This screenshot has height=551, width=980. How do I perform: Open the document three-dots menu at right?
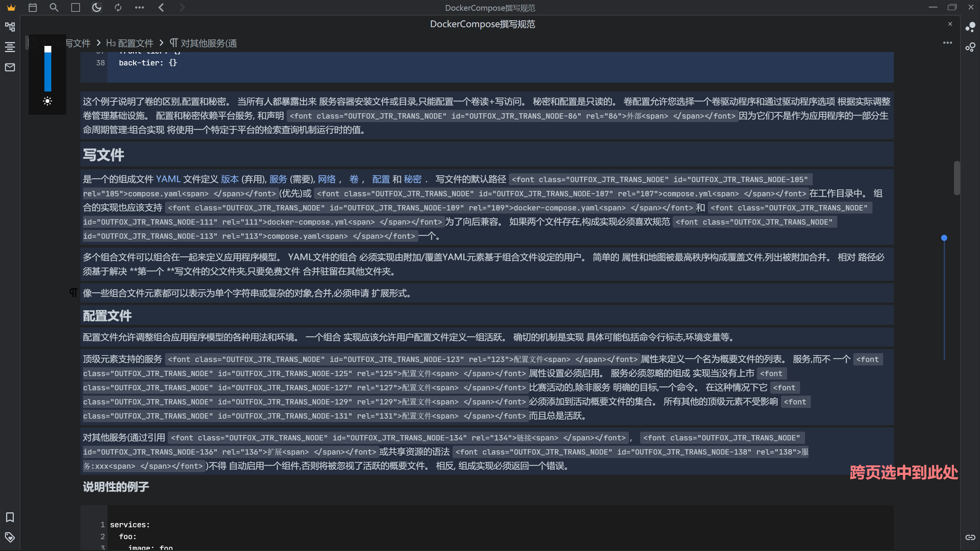click(947, 43)
